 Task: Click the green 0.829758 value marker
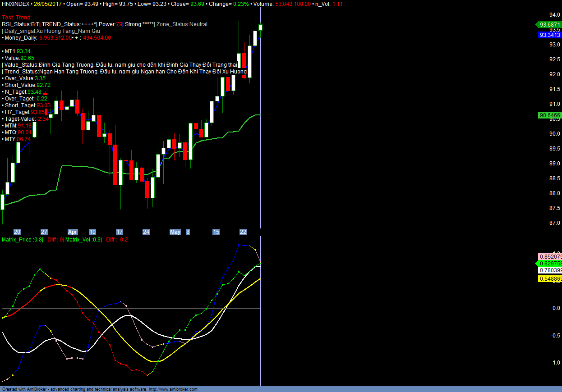549,263
